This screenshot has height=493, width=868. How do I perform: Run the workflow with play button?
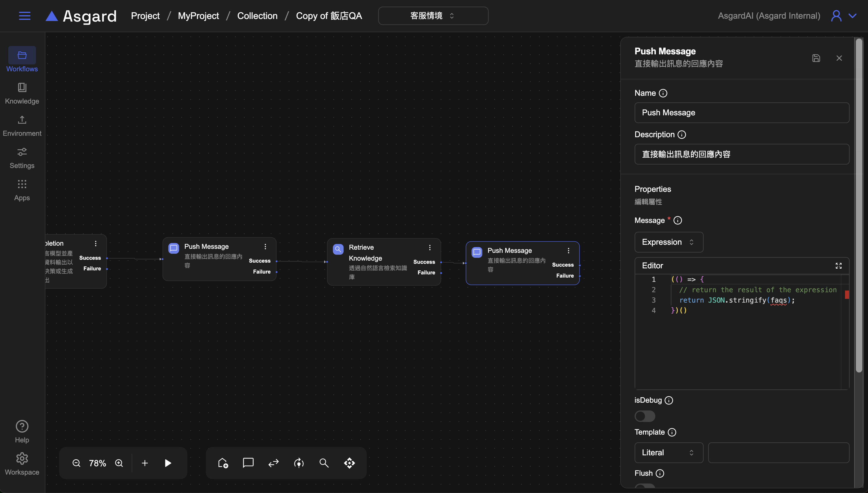coord(168,463)
